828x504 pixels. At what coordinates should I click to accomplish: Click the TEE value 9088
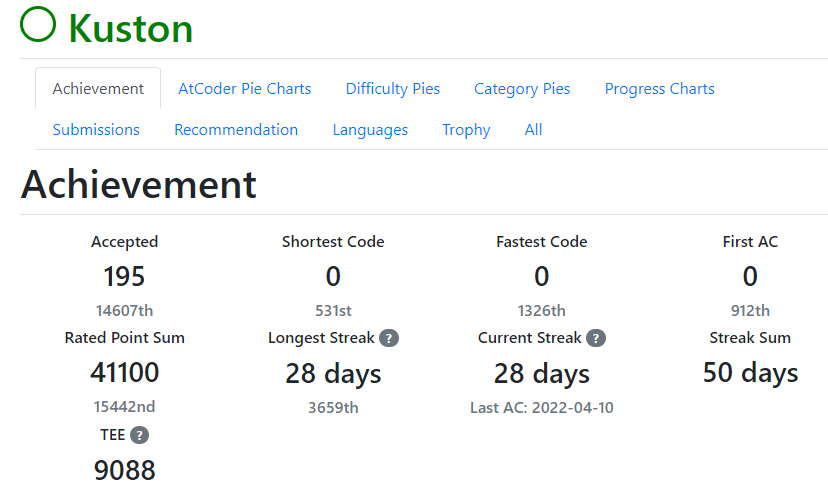point(125,470)
